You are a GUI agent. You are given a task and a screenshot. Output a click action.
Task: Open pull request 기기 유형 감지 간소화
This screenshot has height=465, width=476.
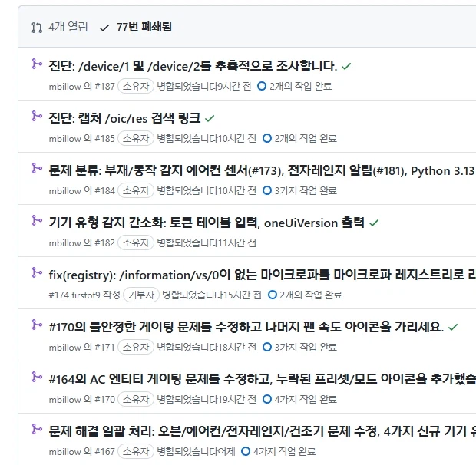[207, 223]
